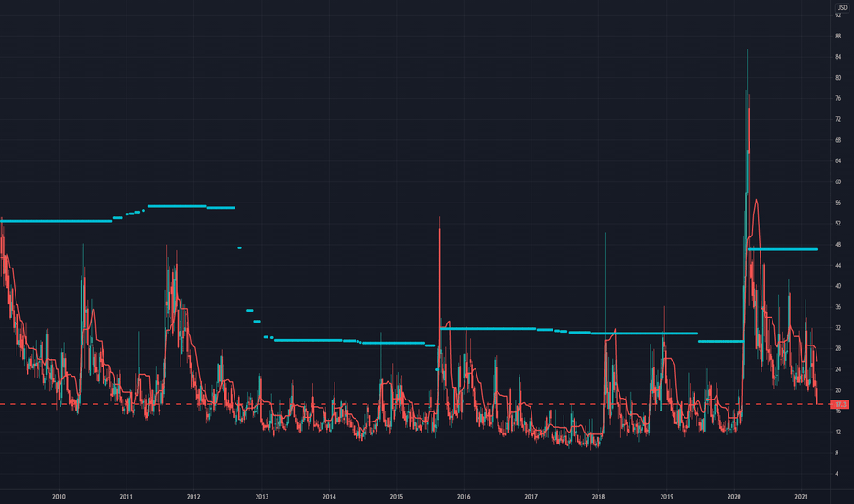Viewport: 854px width, 504px height.
Task: Click the 8 value on the price axis
Action: pos(838,453)
